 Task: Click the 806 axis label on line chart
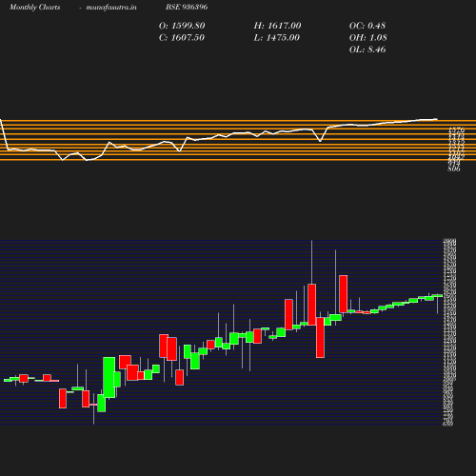(454, 169)
